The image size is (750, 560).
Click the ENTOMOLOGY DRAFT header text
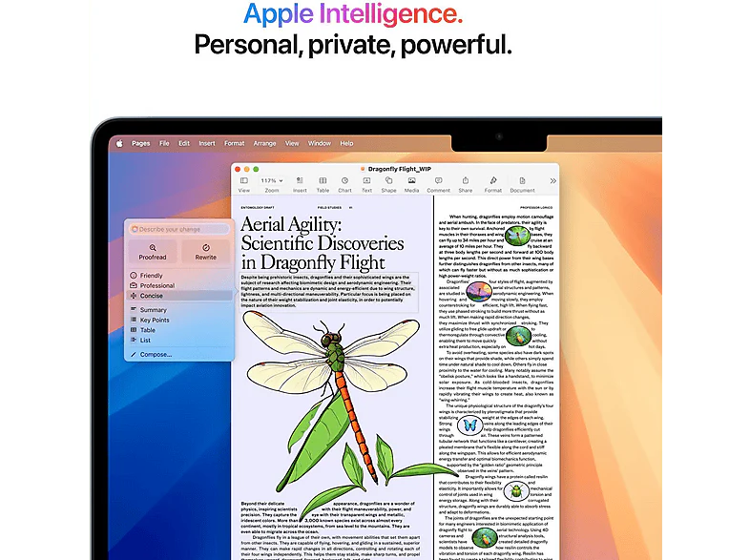tap(258, 208)
